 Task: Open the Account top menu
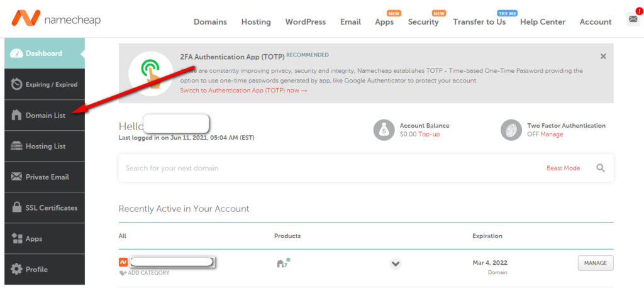click(x=596, y=22)
